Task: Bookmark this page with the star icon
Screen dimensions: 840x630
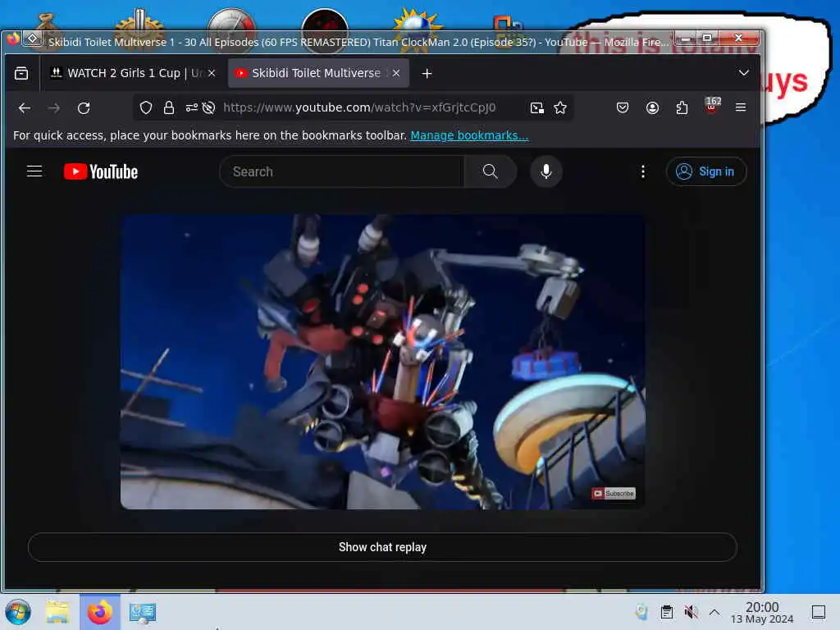Action: tap(560, 108)
